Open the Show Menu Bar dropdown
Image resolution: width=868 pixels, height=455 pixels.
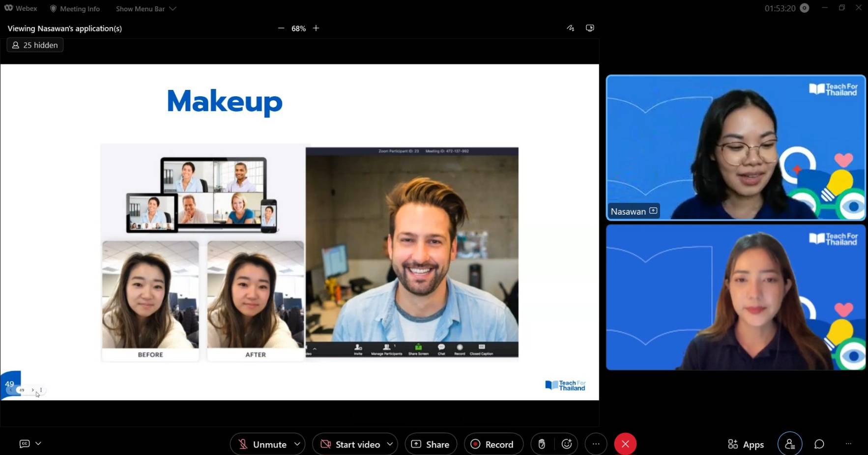146,9
